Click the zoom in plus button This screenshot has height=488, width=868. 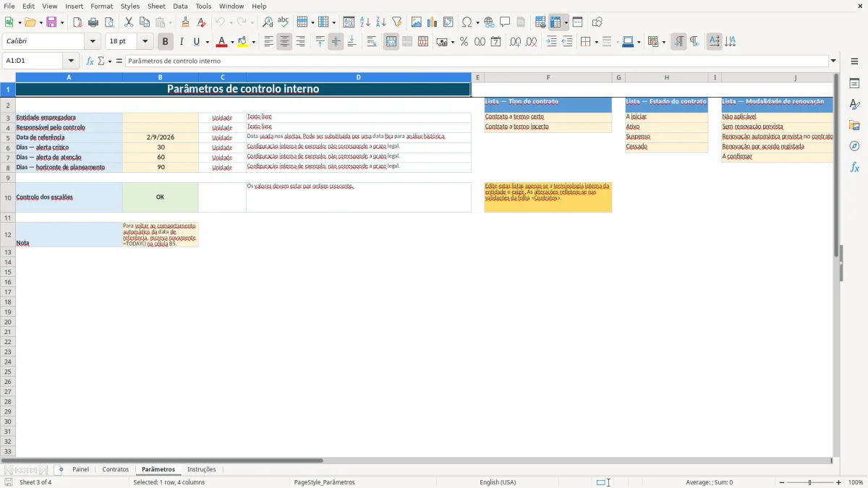tap(839, 482)
